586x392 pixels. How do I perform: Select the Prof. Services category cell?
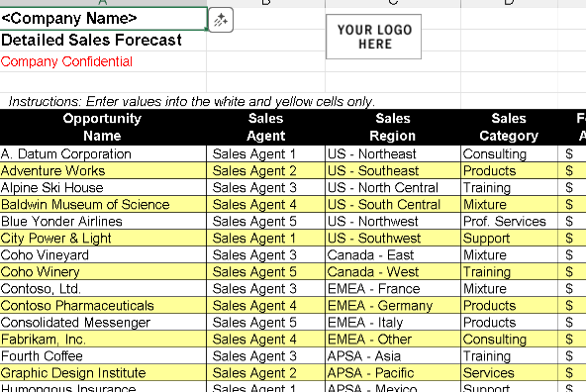[x=509, y=221]
